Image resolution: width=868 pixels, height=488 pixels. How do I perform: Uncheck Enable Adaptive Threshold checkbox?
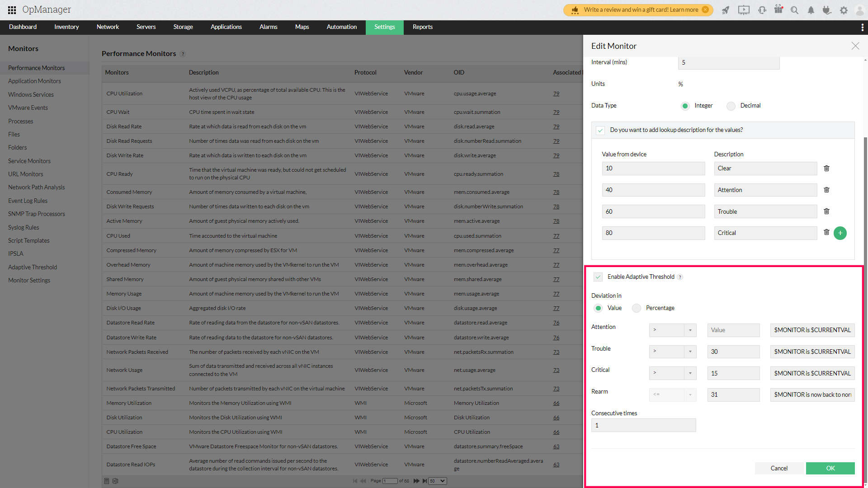click(x=598, y=277)
